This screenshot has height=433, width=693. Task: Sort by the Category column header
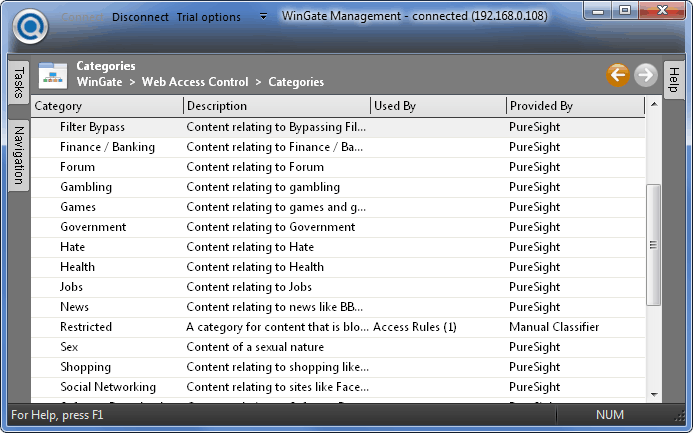coord(107,106)
